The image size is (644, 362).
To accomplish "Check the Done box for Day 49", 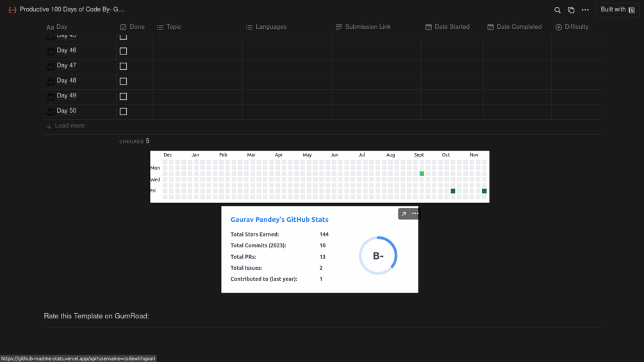I will point(123,97).
